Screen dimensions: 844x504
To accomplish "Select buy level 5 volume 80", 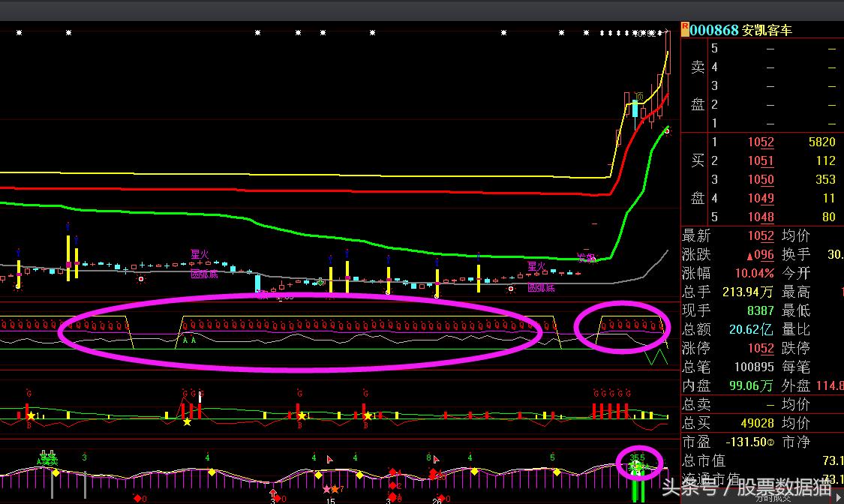I will (x=829, y=217).
